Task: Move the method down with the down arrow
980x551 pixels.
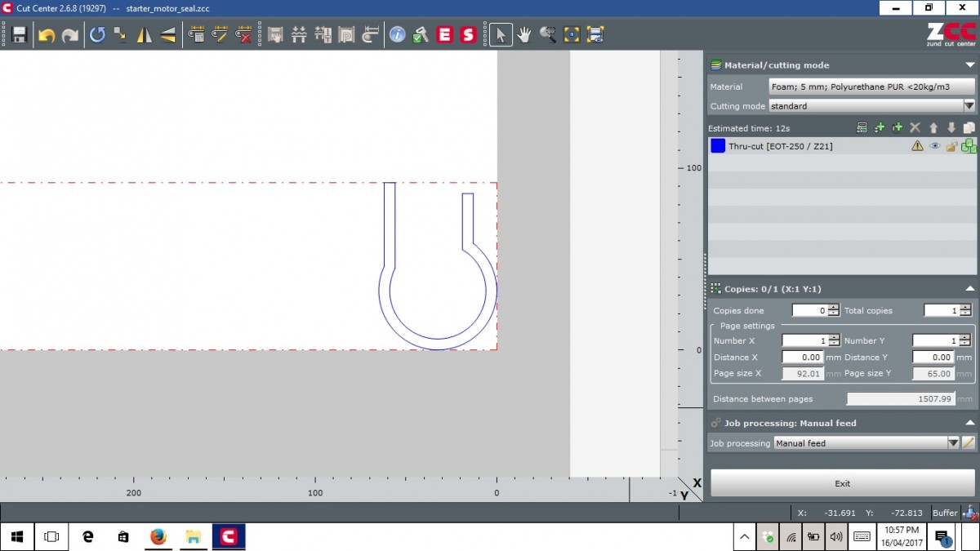Action: coord(951,128)
